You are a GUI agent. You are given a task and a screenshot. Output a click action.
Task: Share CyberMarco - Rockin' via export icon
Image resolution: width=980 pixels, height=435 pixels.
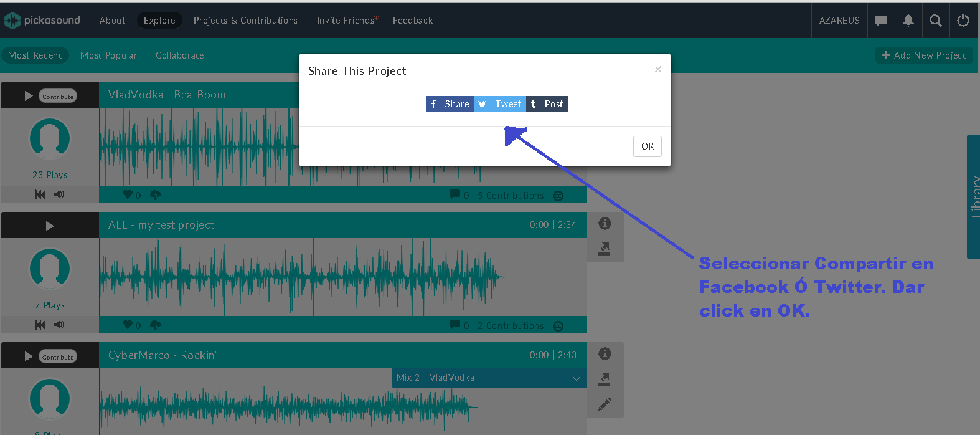(x=605, y=378)
